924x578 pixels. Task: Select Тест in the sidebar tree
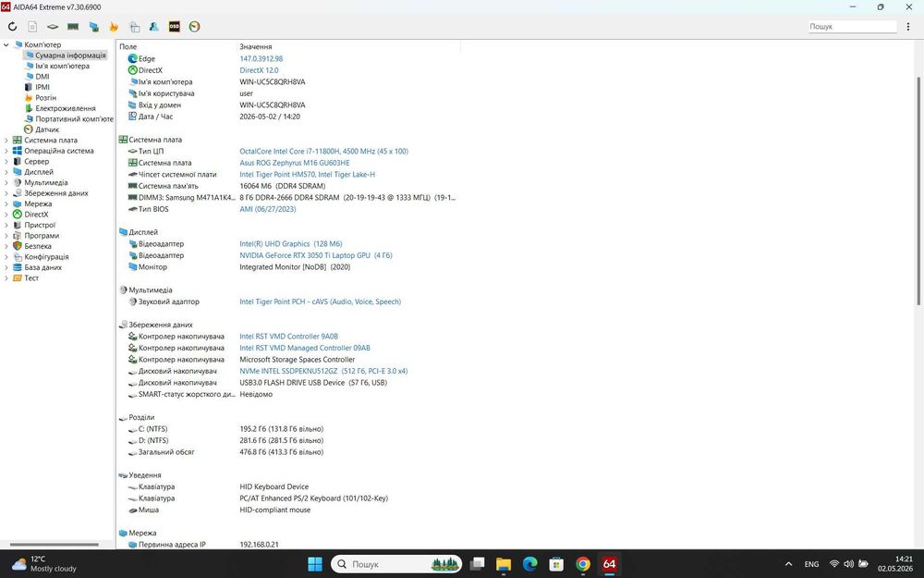coord(31,278)
